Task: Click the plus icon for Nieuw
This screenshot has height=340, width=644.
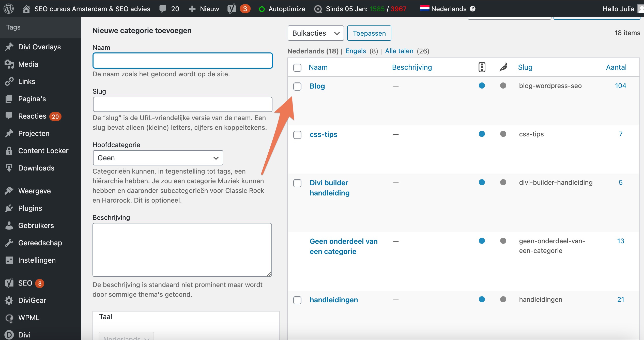Action: [x=192, y=9]
